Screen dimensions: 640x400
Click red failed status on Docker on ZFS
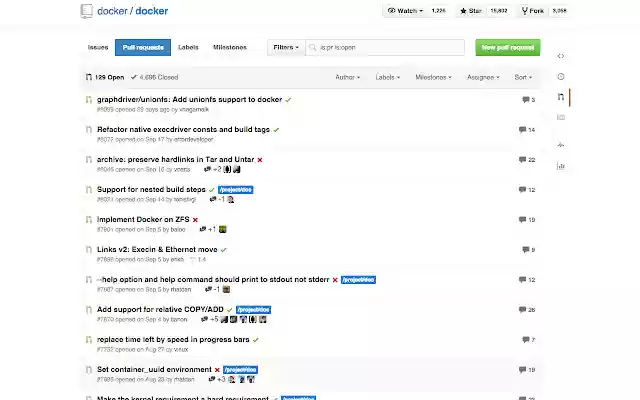tap(196, 220)
